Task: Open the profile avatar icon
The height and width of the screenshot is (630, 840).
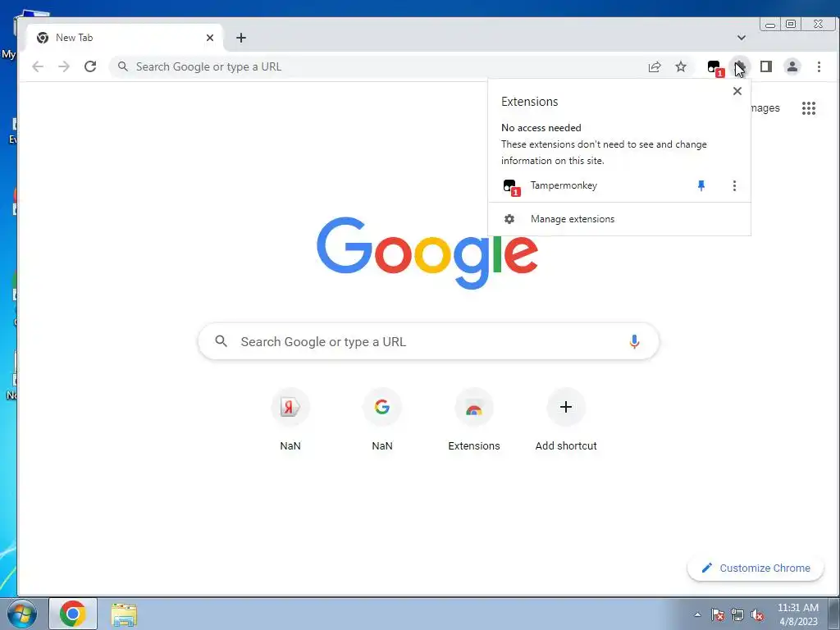Action: point(792,66)
